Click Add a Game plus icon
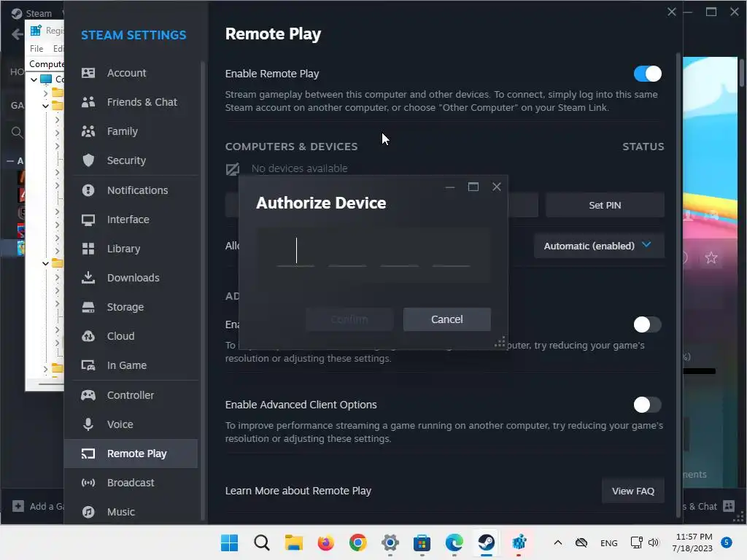 pyautogui.click(x=18, y=506)
